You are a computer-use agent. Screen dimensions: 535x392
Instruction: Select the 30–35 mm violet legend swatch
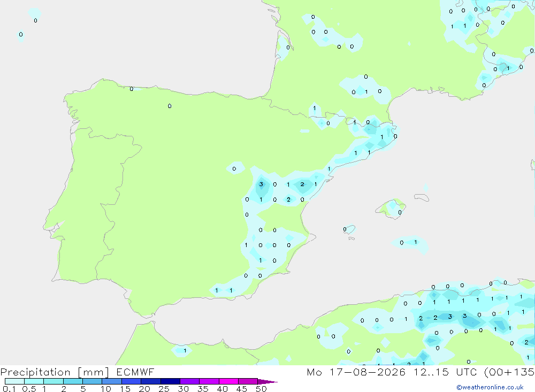190,381
